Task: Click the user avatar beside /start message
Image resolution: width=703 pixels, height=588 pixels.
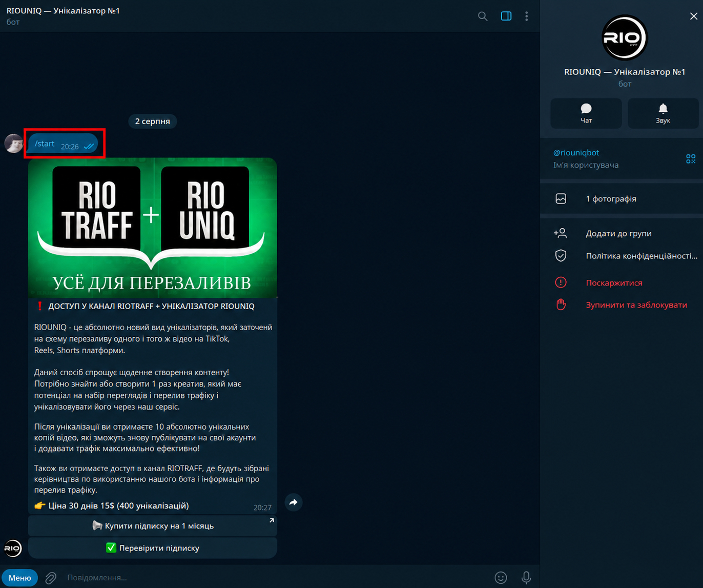Action: 13,144
